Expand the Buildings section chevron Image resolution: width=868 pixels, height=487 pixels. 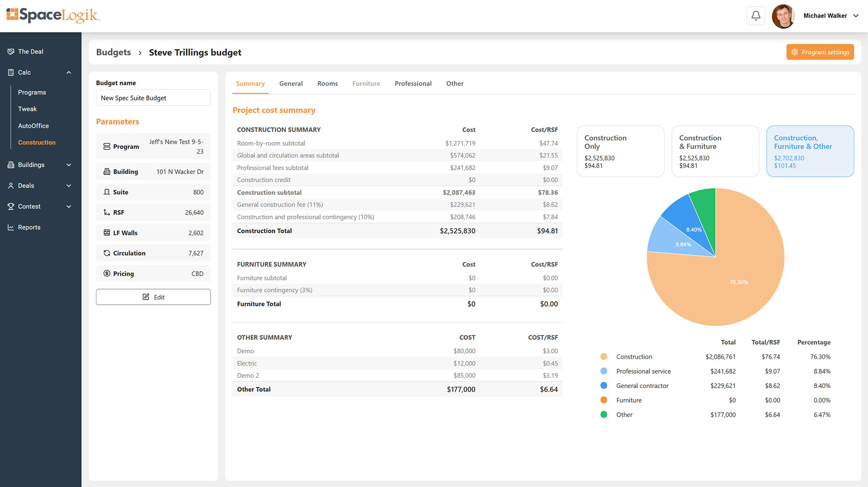coord(69,165)
